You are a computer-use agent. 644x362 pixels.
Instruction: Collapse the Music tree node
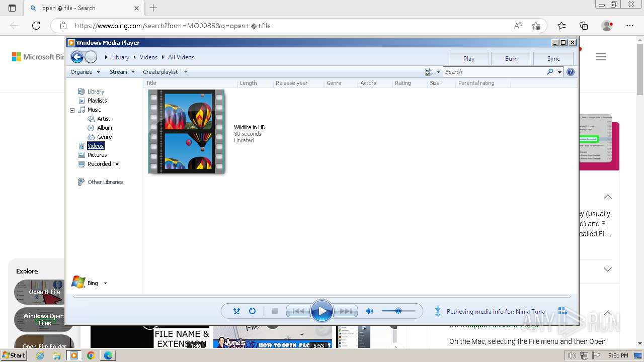(72, 110)
